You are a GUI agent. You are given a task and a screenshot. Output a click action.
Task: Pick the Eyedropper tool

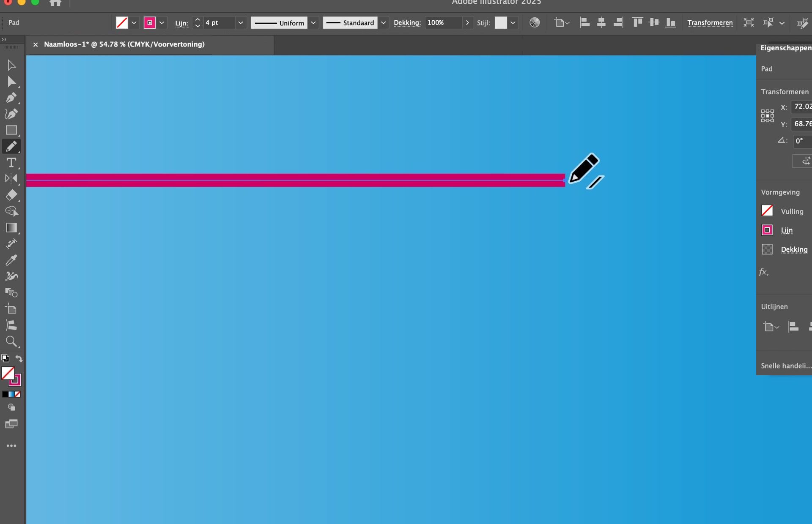(x=11, y=260)
